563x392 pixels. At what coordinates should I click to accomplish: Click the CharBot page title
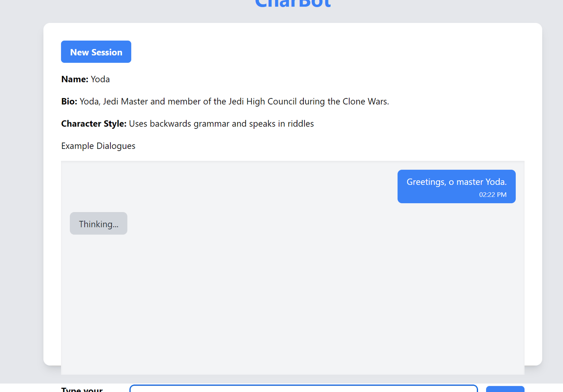(x=293, y=4)
